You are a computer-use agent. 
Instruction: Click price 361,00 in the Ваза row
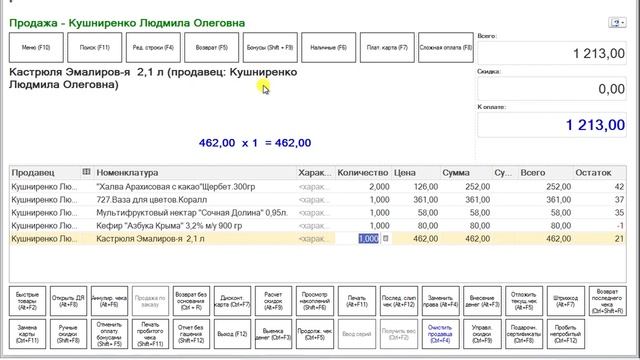coord(425,200)
